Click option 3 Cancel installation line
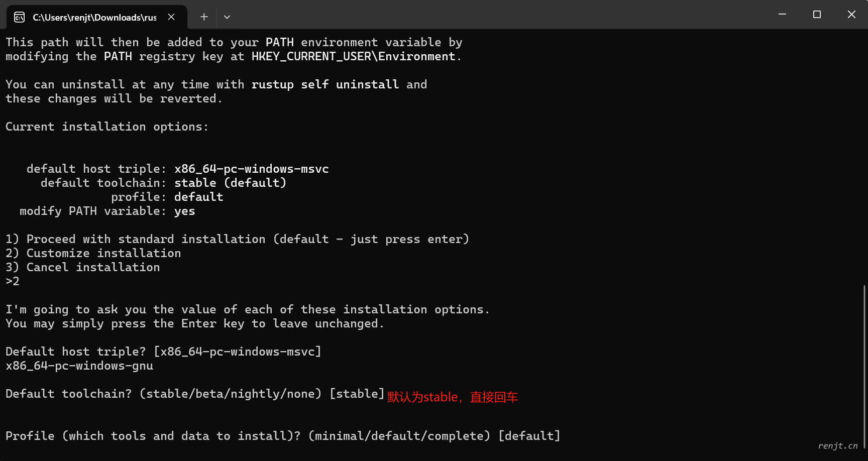This screenshot has height=461, width=868. click(83, 267)
